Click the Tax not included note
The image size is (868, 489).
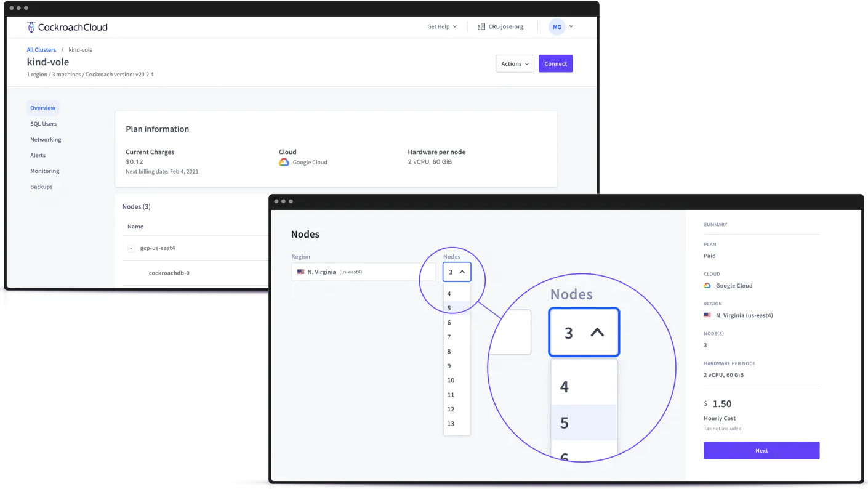pos(723,429)
